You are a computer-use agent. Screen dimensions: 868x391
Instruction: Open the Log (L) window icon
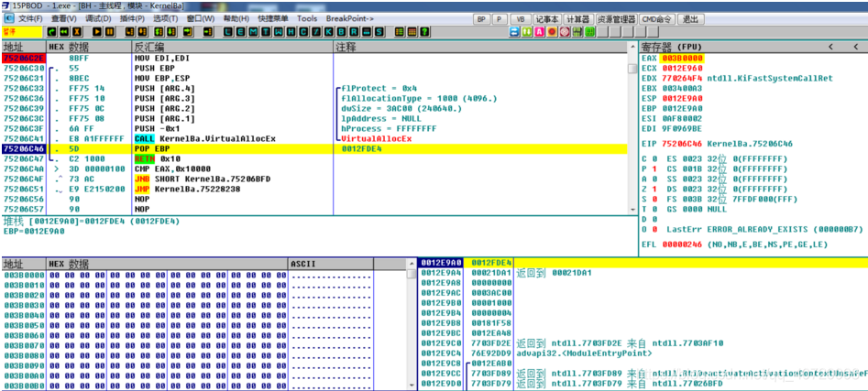tap(228, 31)
